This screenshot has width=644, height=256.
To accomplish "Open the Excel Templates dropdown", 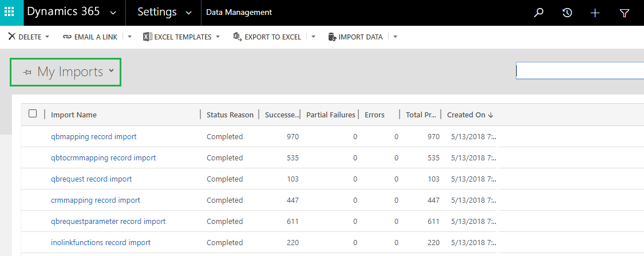I will point(181,37).
